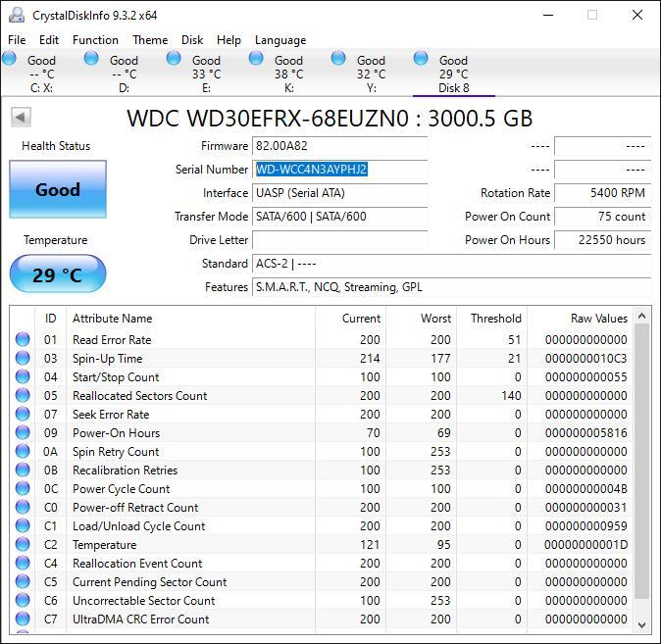The width and height of the screenshot is (661, 644).
Task: Click the attribute list vertical scrollbar thumb
Action: [x=641, y=462]
